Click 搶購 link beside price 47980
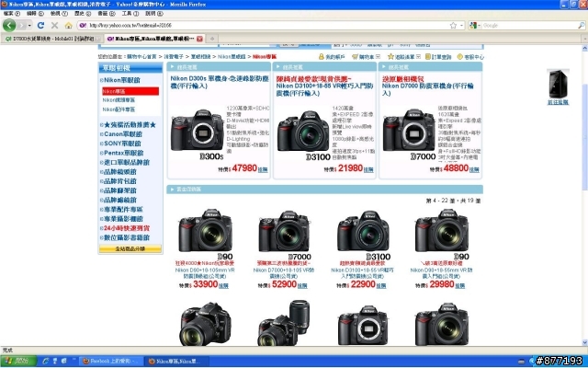This screenshot has height=368, width=588. click(x=263, y=169)
